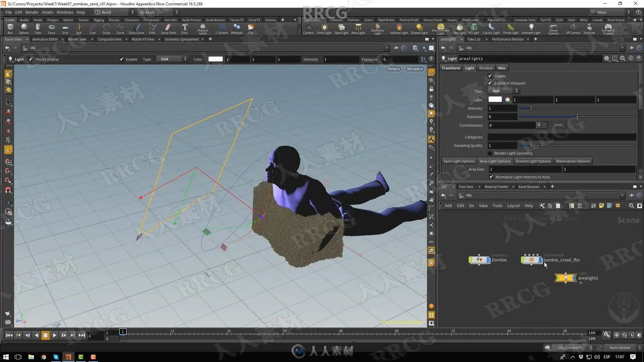Enable Render Light Geometry checkbox

click(x=490, y=153)
